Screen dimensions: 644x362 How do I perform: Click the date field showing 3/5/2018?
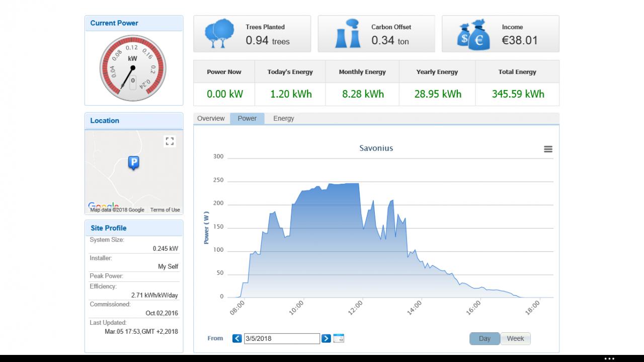coord(282,338)
